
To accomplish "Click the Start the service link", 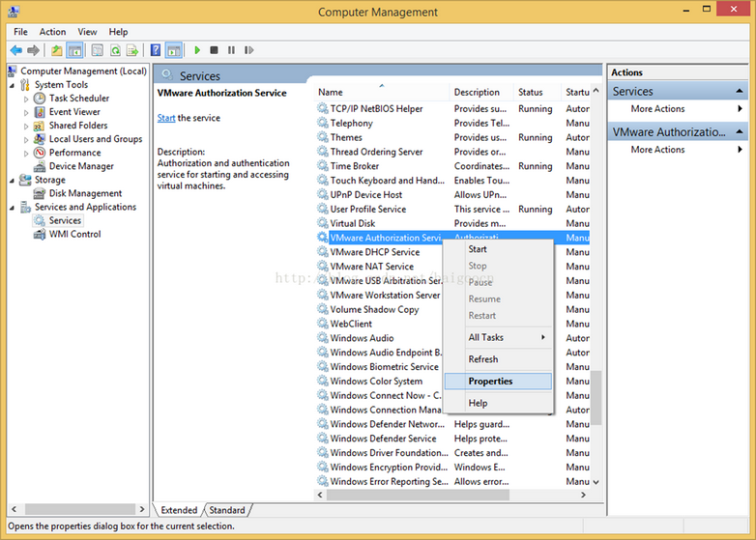I will pos(166,118).
